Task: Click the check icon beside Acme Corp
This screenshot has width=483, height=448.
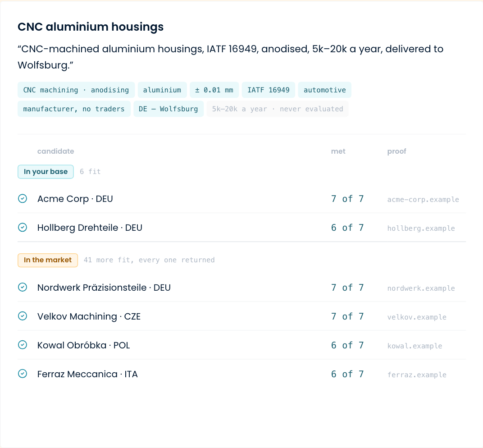Action: (23, 199)
